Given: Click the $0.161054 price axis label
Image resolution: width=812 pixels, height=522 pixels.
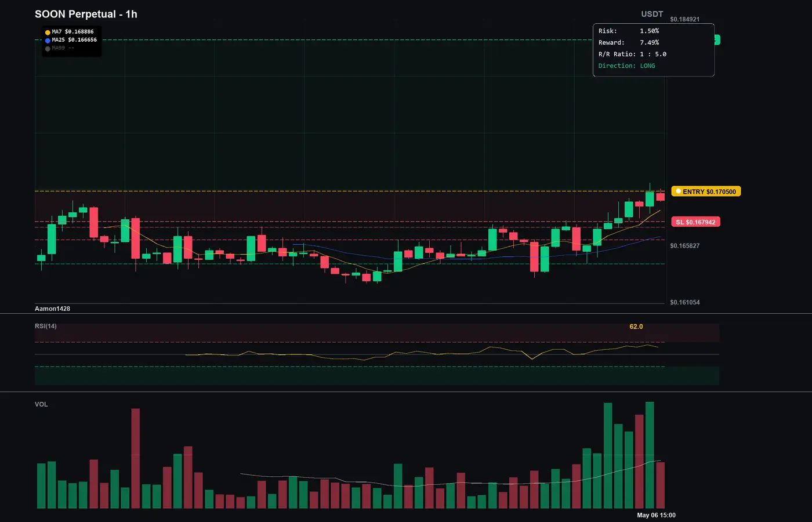Looking at the screenshot, I should coord(684,302).
